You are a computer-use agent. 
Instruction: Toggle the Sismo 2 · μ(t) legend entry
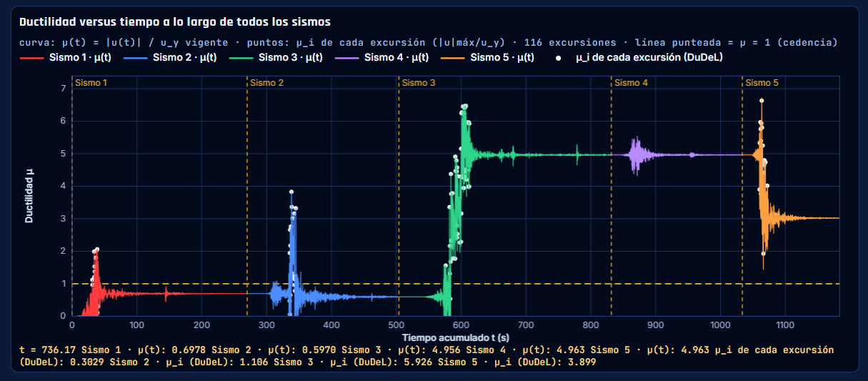171,57
